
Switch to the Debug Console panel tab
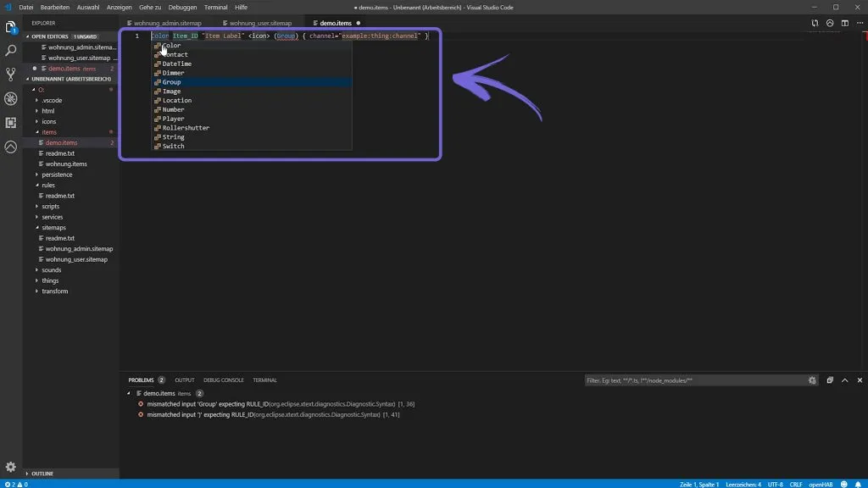(x=223, y=380)
